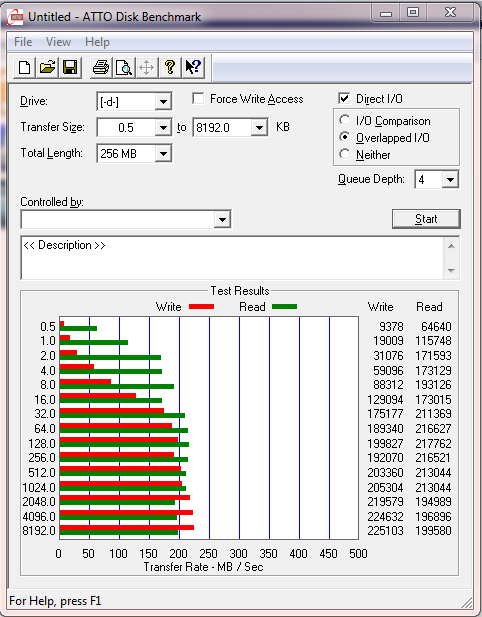Start the benchmark with the Start button
The width and height of the screenshot is (482, 617).
coord(426,219)
